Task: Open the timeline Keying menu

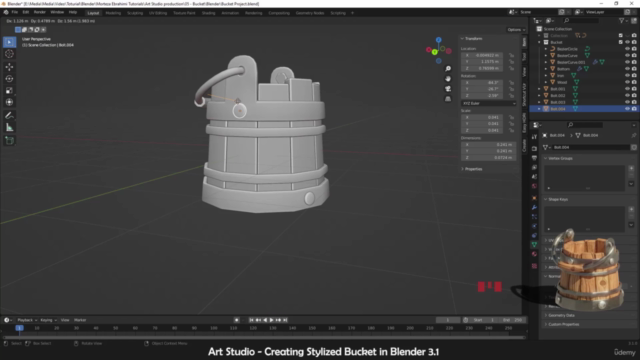Action: (48, 320)
